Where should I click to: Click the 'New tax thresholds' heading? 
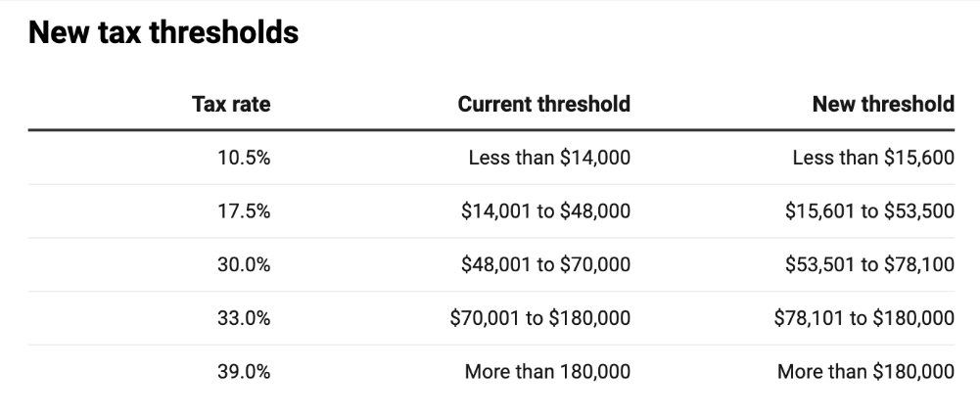pyautogui.click(x=163, y=32)
